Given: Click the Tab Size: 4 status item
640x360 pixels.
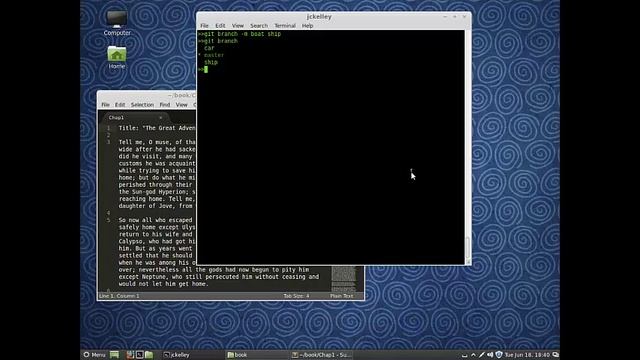Looking at the screenshot, I should (x=296, y=296).
